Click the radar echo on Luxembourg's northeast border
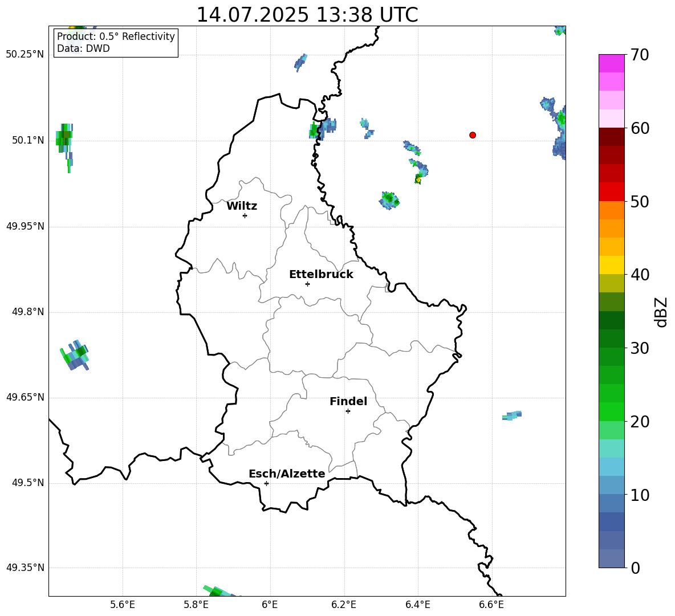 click(323, 128)
